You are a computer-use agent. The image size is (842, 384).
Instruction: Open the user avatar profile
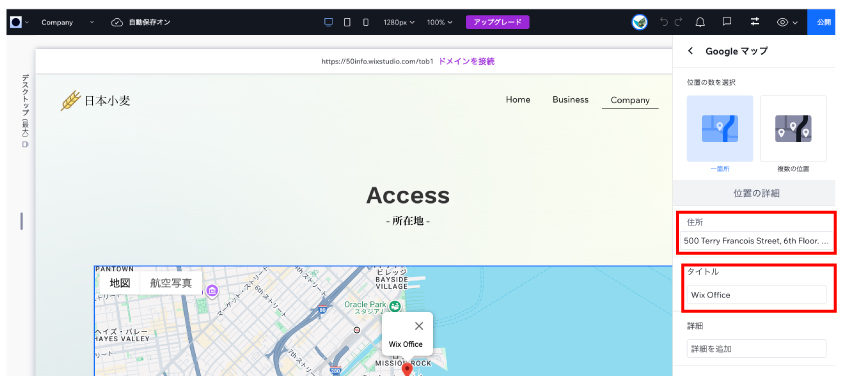pyautogui.click(x=640, y=22)
